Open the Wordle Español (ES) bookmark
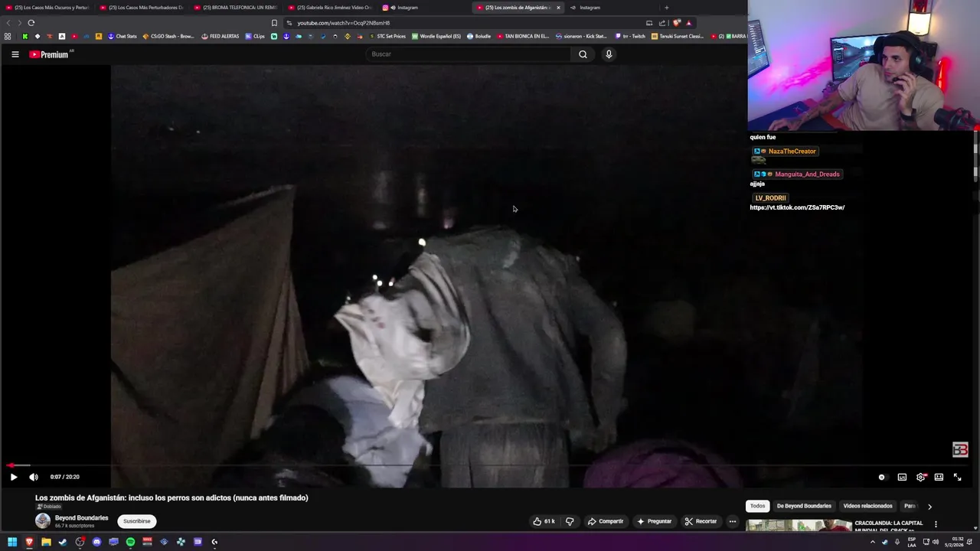This screenshot has height=551, width=980. pyautogui.click(x=436, y=36)
